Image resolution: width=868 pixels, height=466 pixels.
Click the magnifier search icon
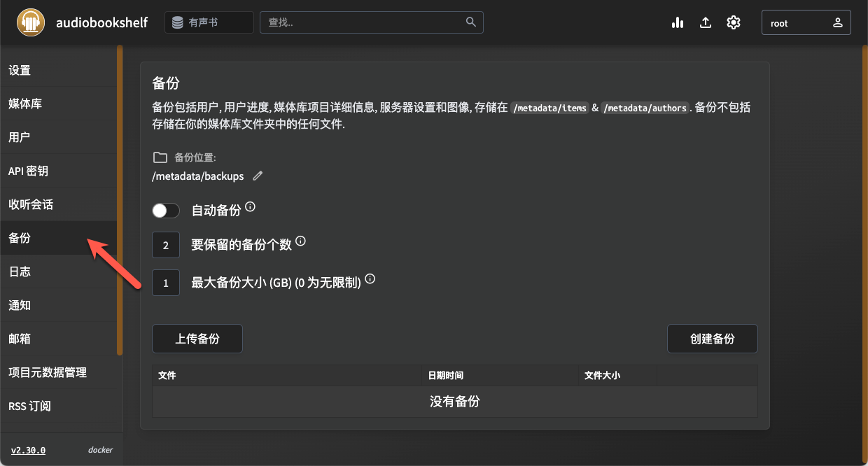coord(471,22)
